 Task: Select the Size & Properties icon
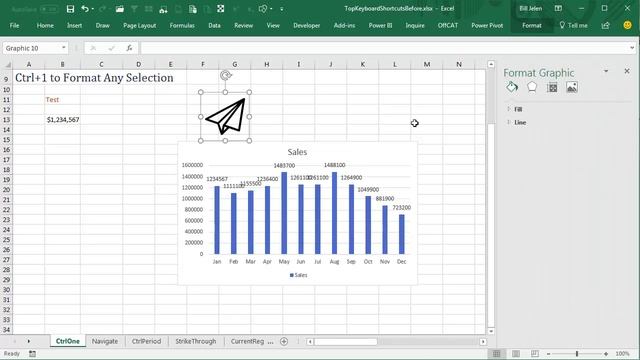[552, 87]
